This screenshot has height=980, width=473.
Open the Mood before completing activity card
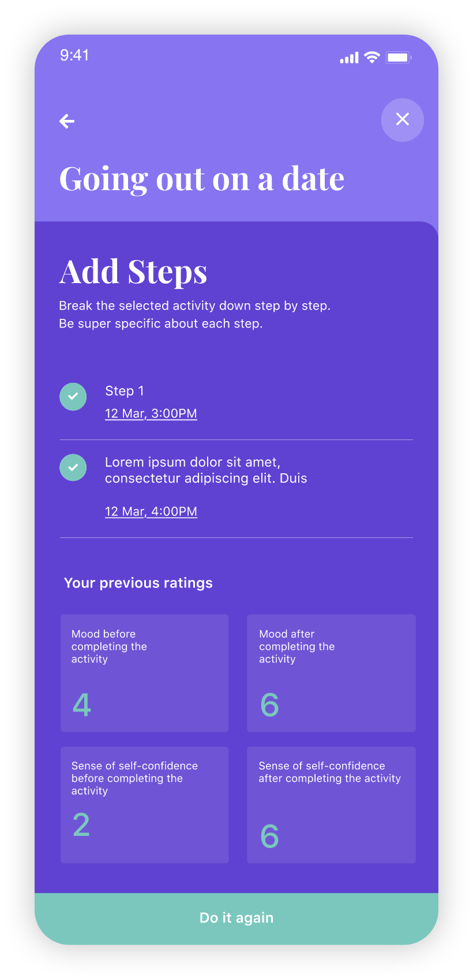[x=145, y=673]
